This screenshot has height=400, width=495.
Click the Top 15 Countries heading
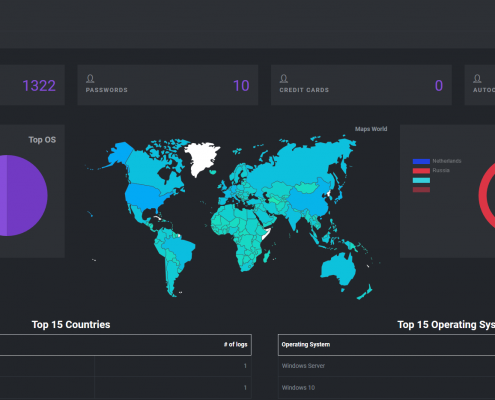pos(71,324)
